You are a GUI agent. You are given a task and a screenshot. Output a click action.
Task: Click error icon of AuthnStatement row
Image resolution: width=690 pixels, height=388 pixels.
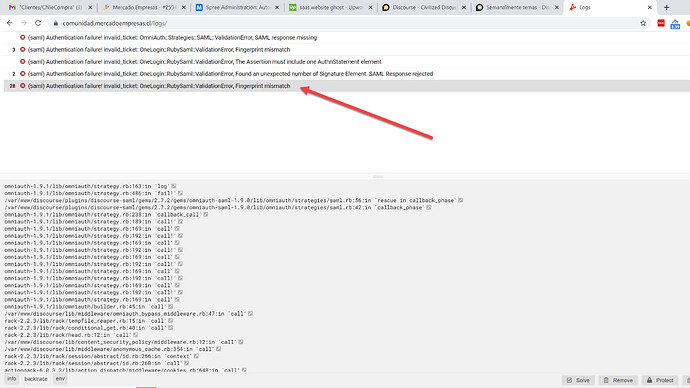tap(22, 62)
